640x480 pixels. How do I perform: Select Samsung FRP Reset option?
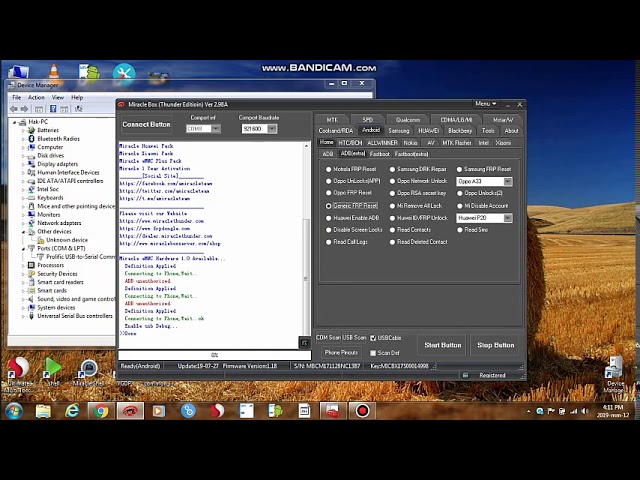pyautogui.click(x=459, y=169)
